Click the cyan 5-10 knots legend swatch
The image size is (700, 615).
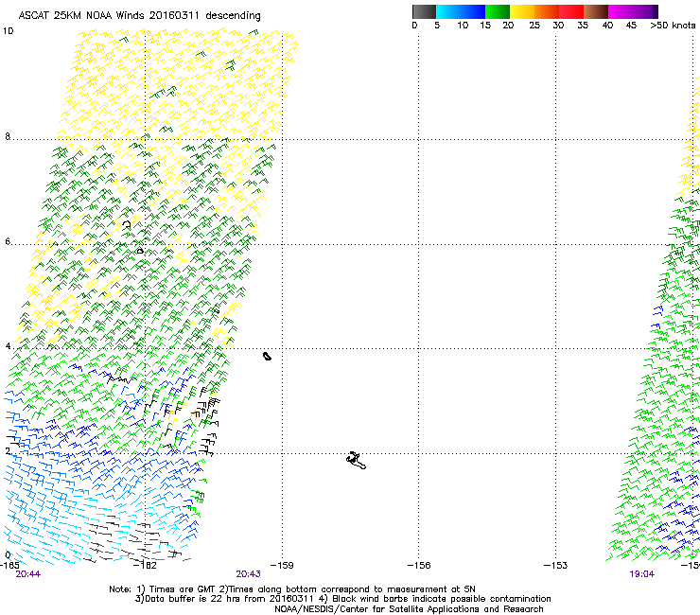click(x=448, y=11)
